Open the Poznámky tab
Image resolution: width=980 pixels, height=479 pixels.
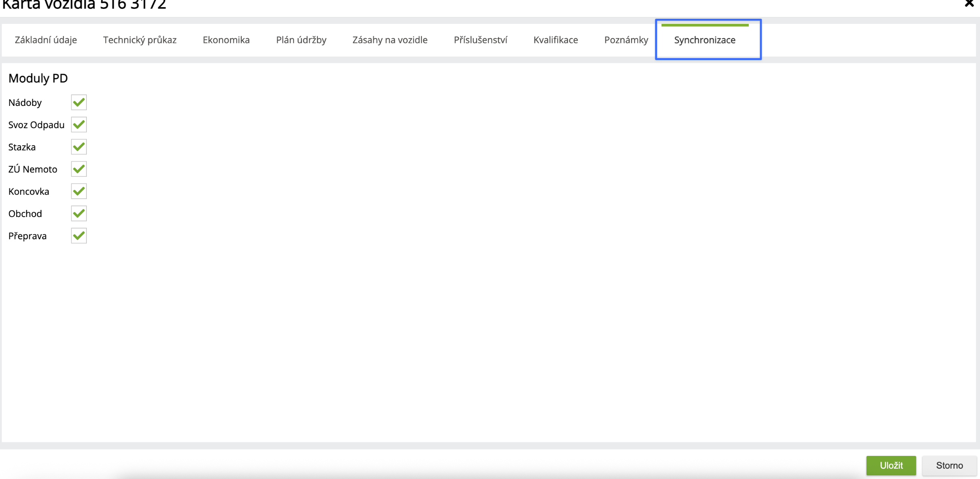(x=626, y=40)
